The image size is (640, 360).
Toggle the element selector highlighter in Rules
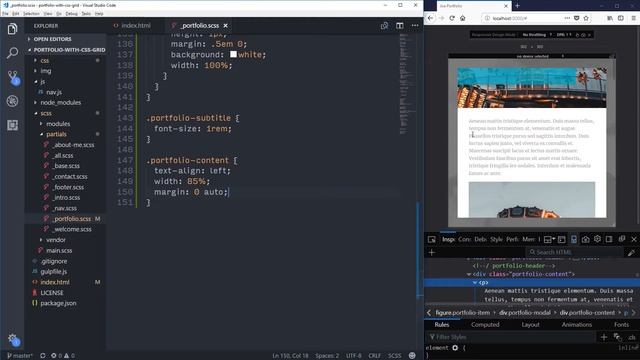point(455,348)
